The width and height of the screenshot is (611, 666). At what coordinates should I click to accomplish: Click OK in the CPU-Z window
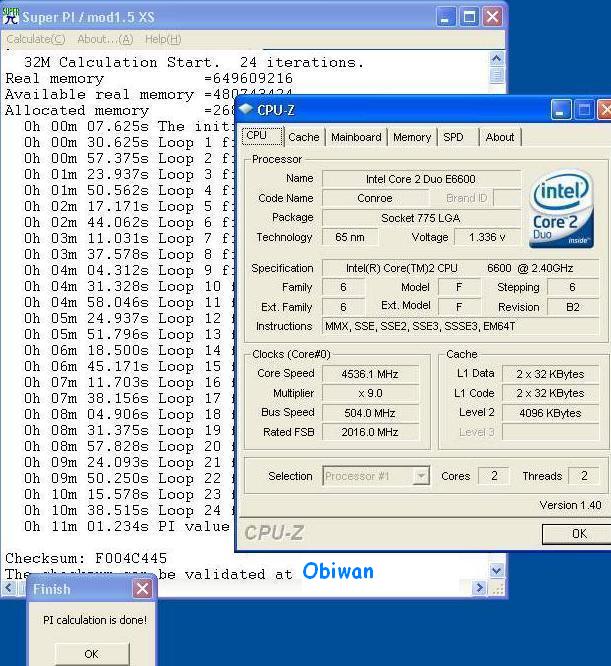pyautogui.click(x=578, y=533)
